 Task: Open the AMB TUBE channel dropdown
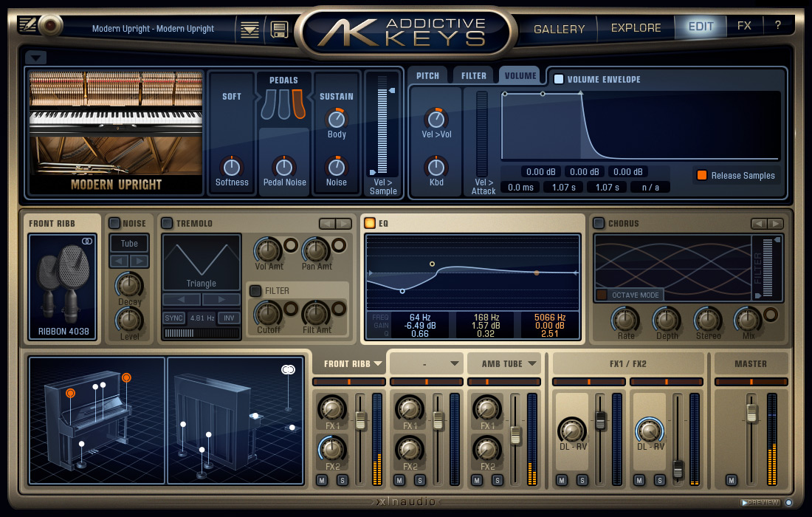click(x=504, y=363)
